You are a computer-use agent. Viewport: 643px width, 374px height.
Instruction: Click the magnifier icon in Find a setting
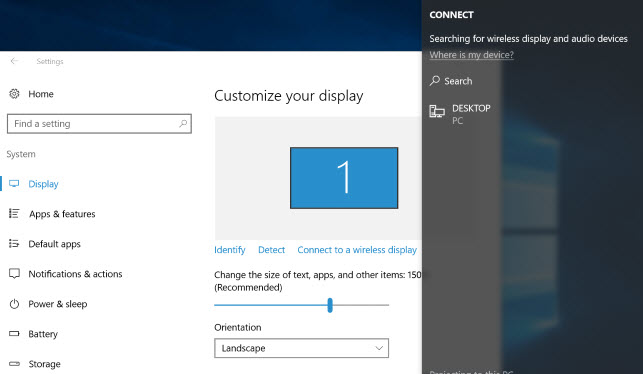[183, 123]
